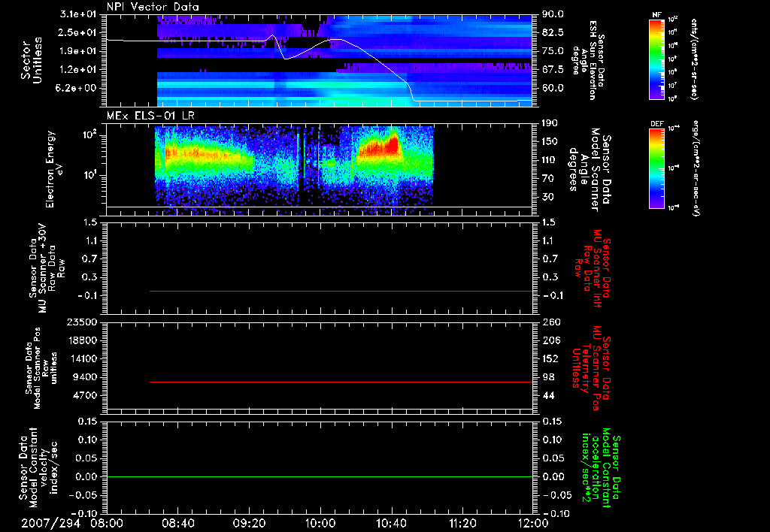The height and width of the screenshot is (532, 770).
Task: Click the "cnts/(cm**2-sr-sec)" colorbar unit label
Action: point(694,59)
